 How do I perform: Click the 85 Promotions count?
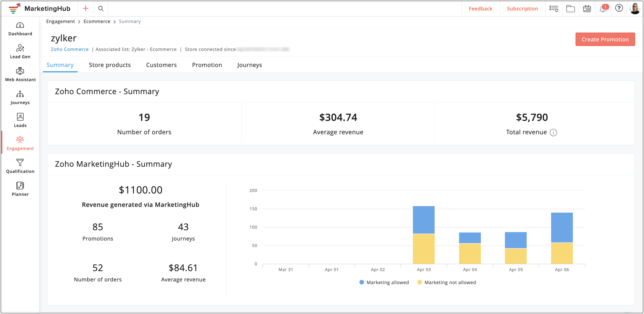pos(98,227)
